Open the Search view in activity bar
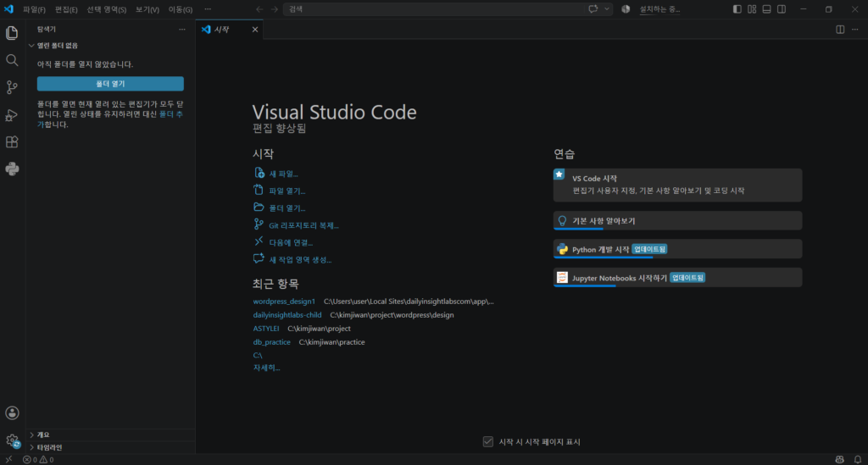 (12, 60)
